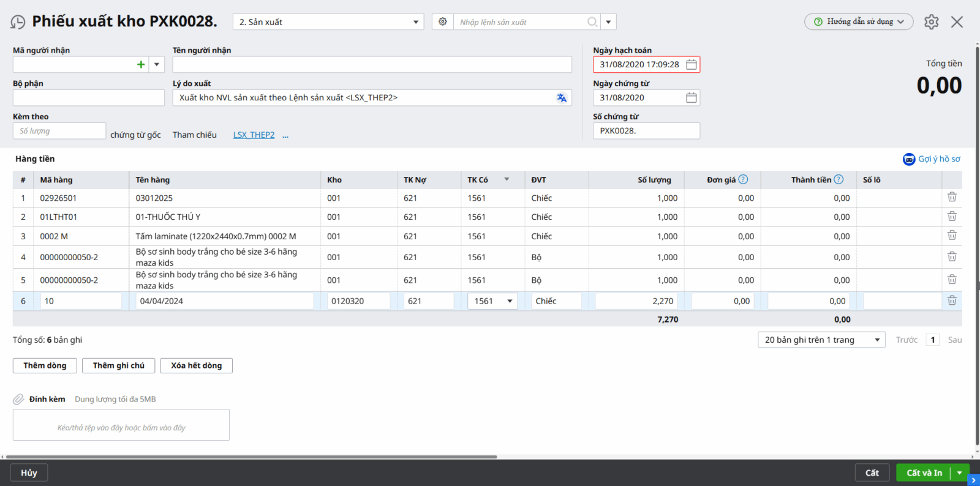This screenshot has width=980, height=486.
Task: Expand Mã người nhận dropdown arrow
Action: click(157, 64)
